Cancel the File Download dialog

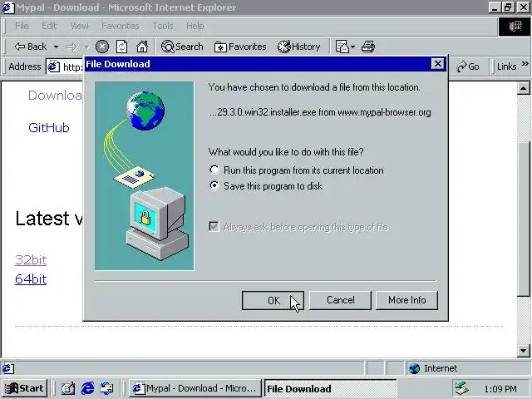(340, 300)
